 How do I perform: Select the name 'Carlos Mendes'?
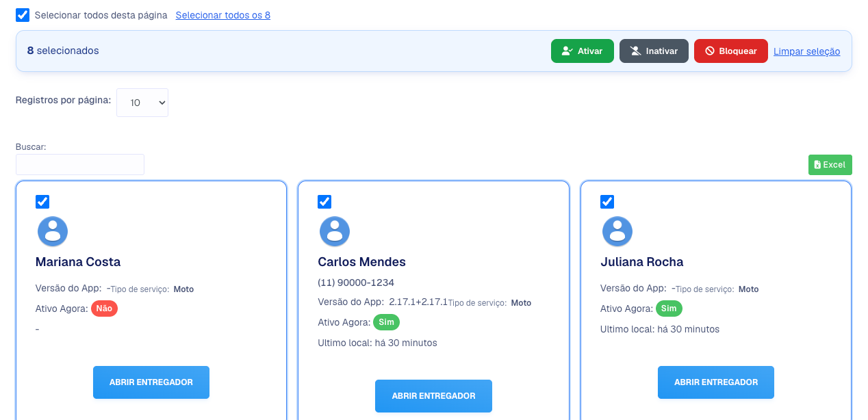point(362,262)
